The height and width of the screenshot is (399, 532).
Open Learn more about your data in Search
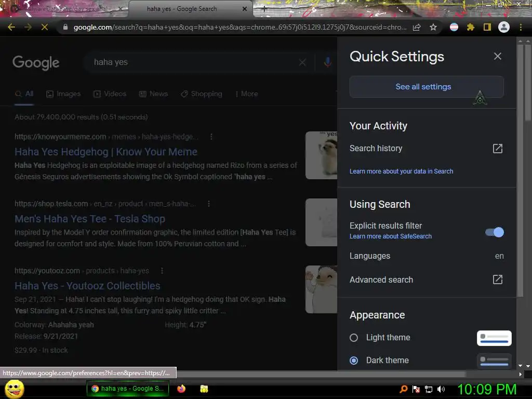(401, 171)
